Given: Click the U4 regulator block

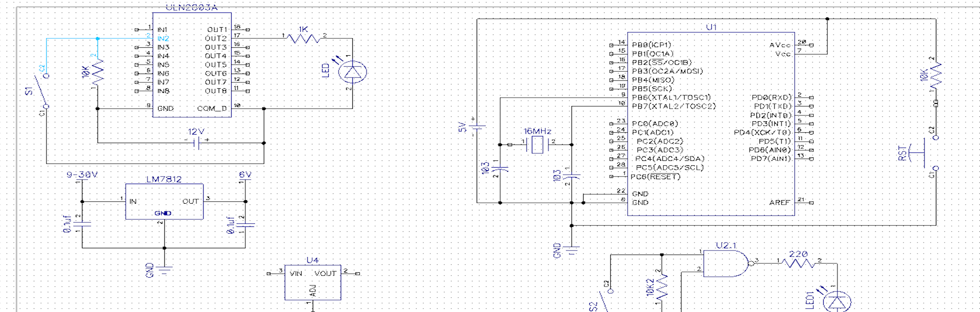Looking at the screenshot, I should coord(313,283).
